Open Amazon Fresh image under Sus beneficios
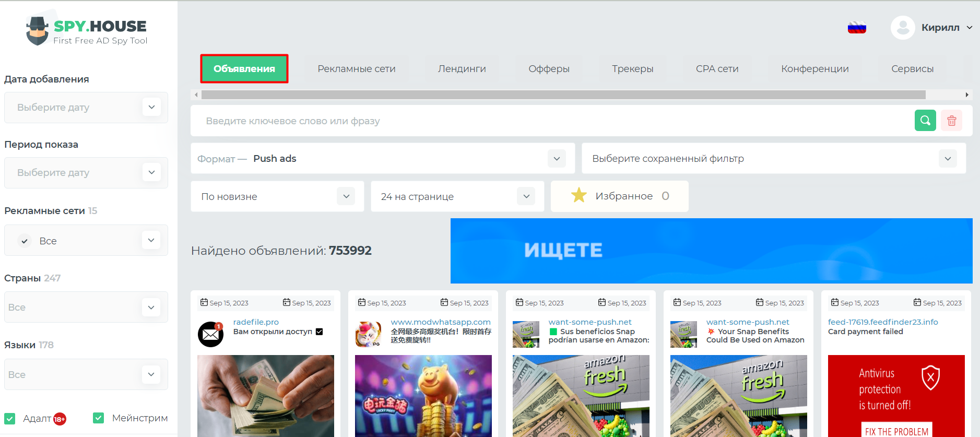980x437 pixels. 581,396
